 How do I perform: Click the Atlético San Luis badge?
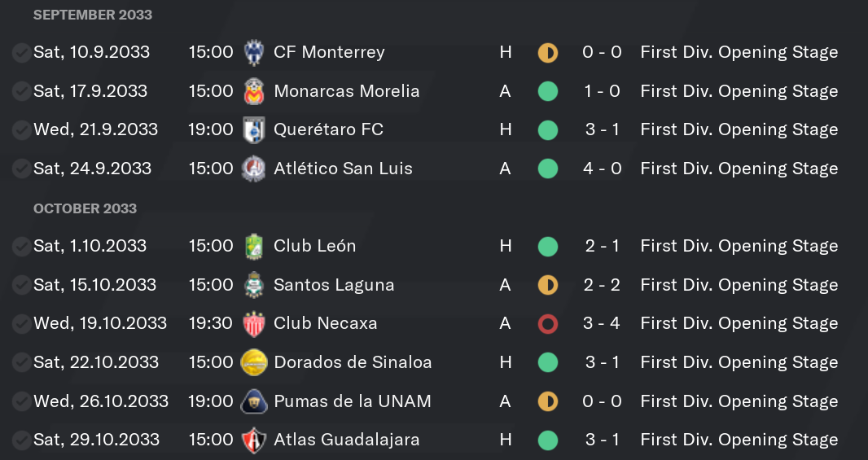(254, 169)
